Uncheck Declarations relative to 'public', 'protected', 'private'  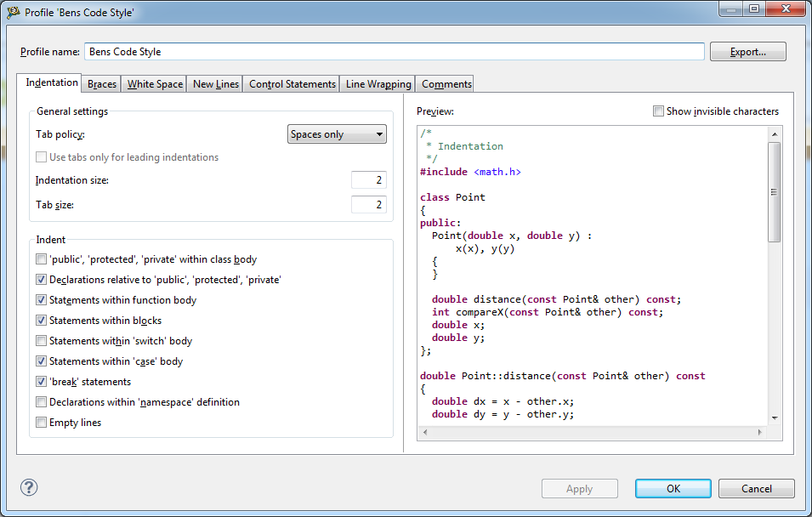pos(42,280)
